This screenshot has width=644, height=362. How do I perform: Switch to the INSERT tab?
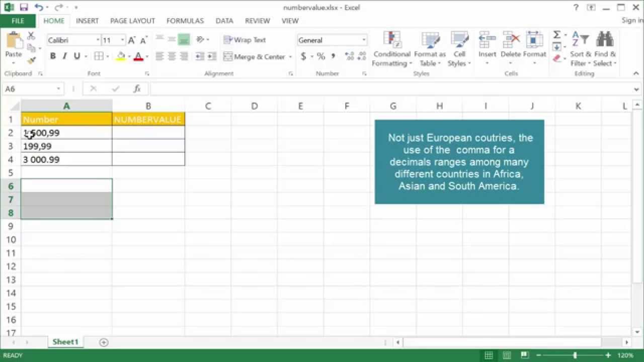tap(87, 21)
